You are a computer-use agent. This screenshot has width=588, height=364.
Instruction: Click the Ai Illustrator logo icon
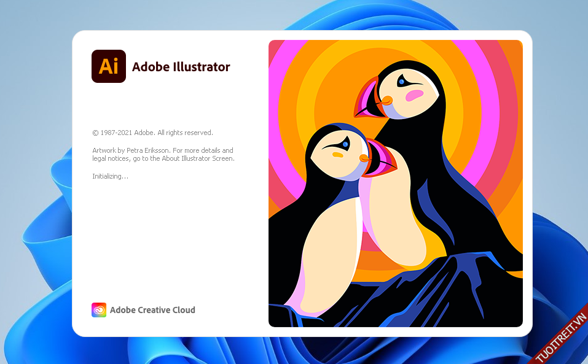point(109,66)
